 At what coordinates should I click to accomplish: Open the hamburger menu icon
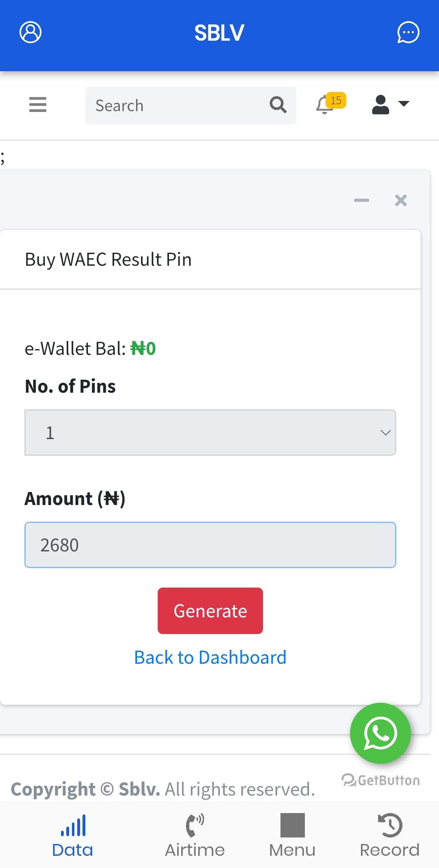point(38,105)
